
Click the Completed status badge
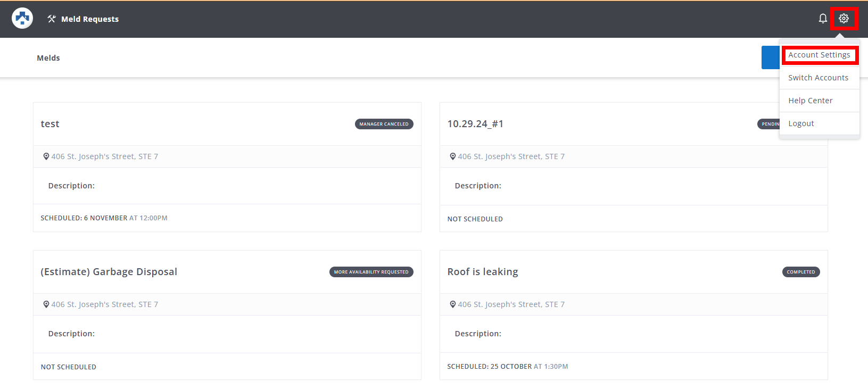pyautogui.click(x=800, y=272)
